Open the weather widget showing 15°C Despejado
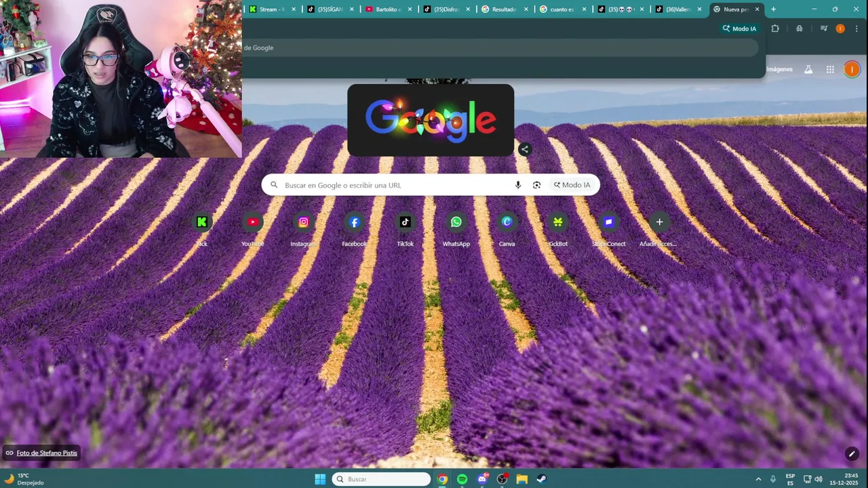Screen dimensions: 868x488 point(24,479)
